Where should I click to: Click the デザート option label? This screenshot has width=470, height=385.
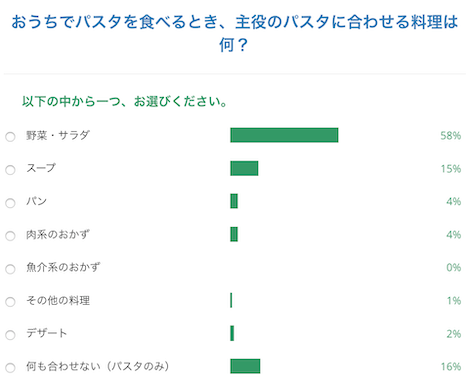47,333
